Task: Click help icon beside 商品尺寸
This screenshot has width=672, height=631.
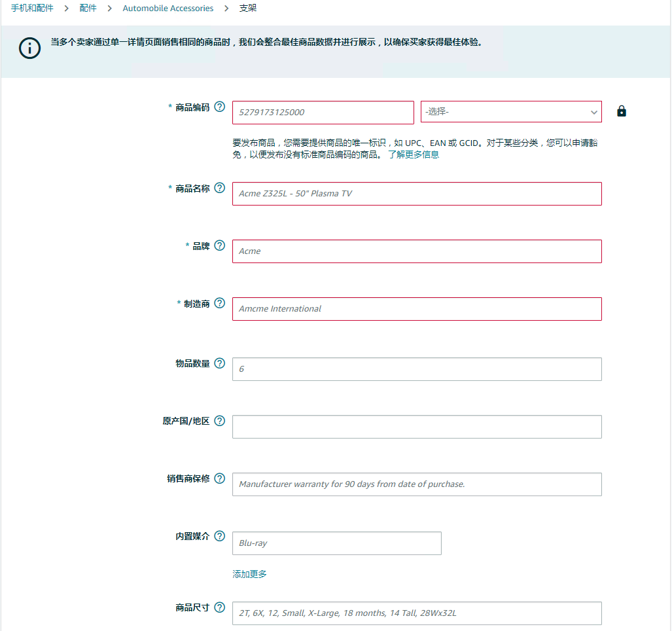Action: [x=219, y=607]
